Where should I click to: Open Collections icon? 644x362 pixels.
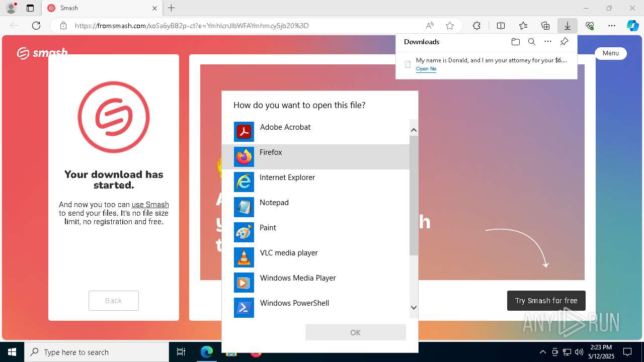[x=545, y=26]
